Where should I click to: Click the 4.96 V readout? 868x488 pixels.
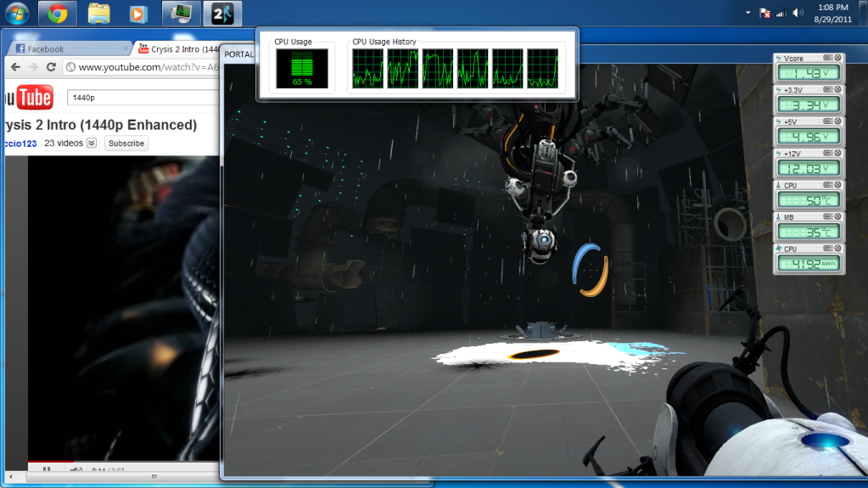[809, 137]
